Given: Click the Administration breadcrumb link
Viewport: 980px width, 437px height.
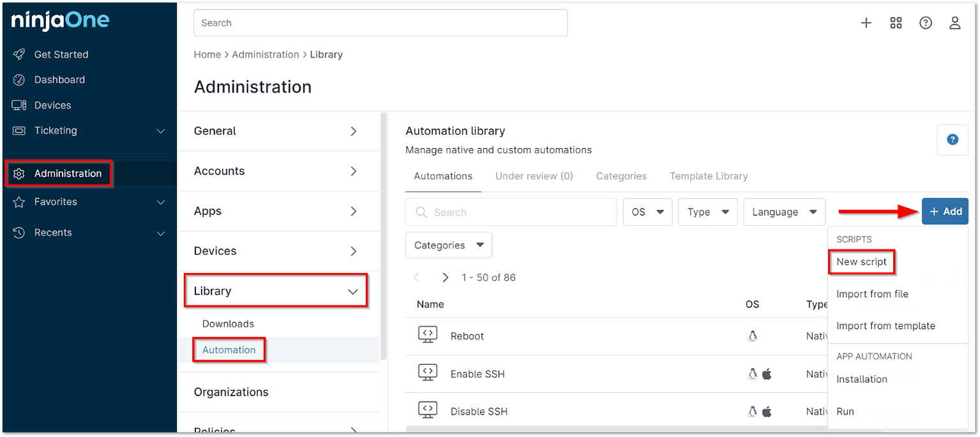Looking at the screenshot, I should (x=265, y=55).
